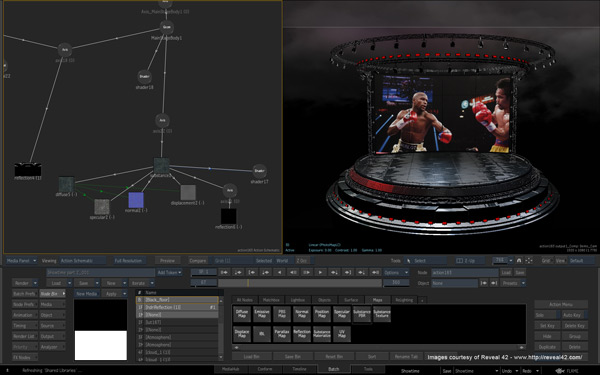Click the Substance PBR node icon

362,314
